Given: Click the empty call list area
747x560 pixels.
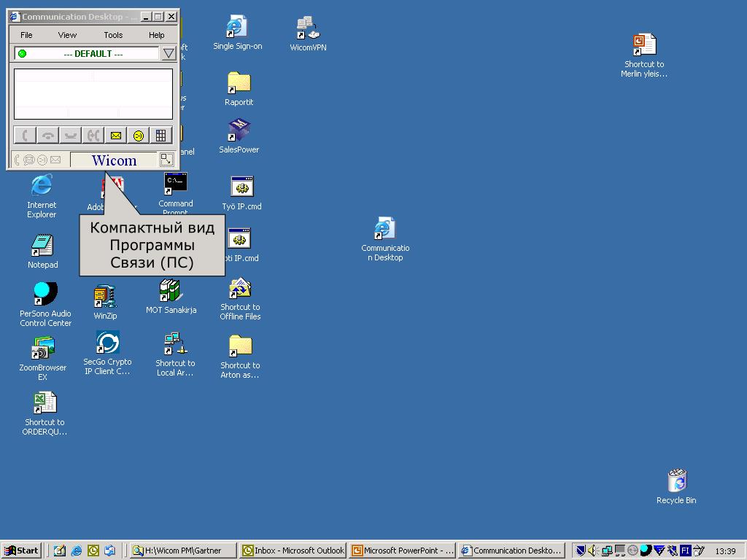Looking at the screenshot, I should point(93,94).
